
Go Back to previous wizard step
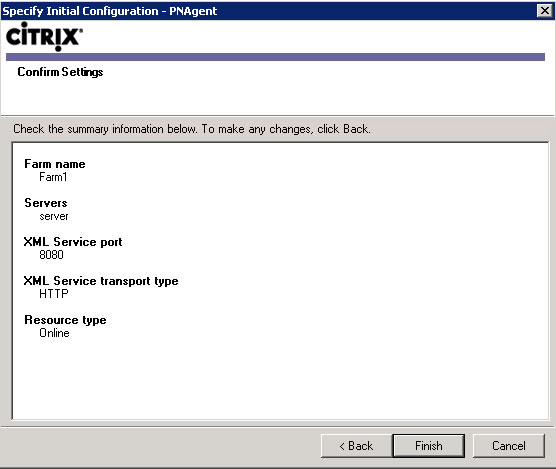356,446
